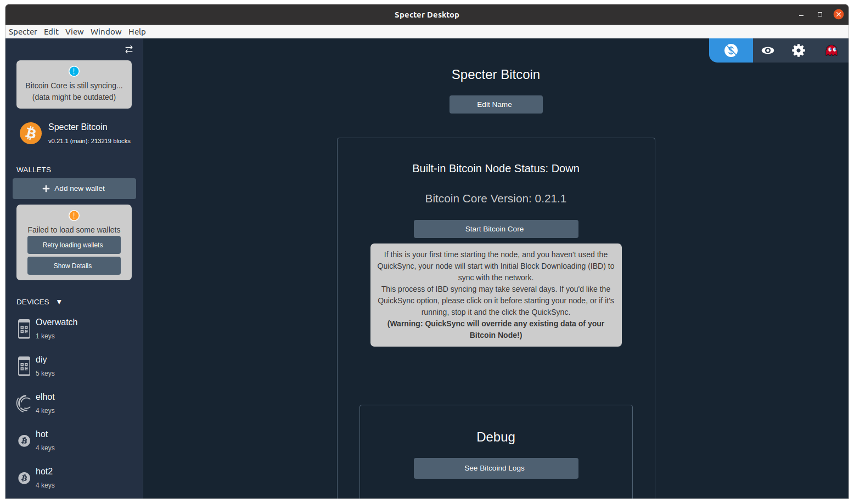854x504 pixels.
Task: Click the orange Bitcoin logo icon
Action: [31, 133]
